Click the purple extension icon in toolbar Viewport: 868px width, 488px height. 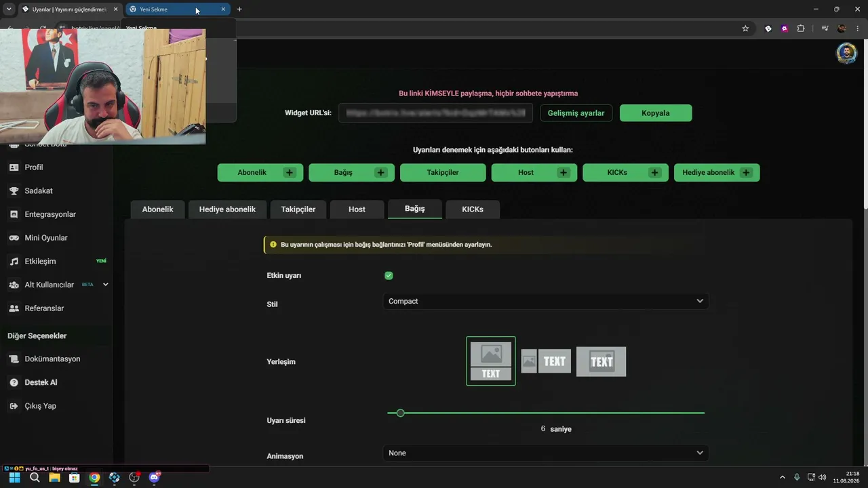pos(785,28)
